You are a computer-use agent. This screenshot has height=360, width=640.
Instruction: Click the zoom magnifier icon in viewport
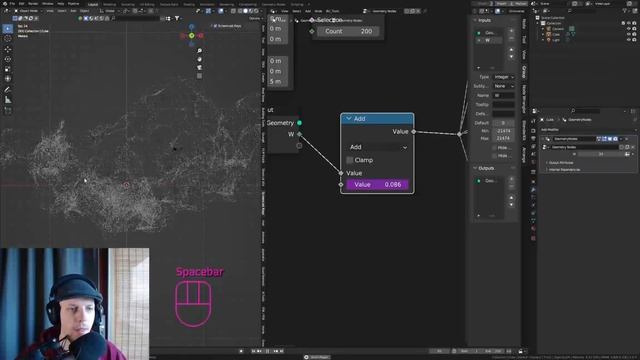[x=200, y=51]
